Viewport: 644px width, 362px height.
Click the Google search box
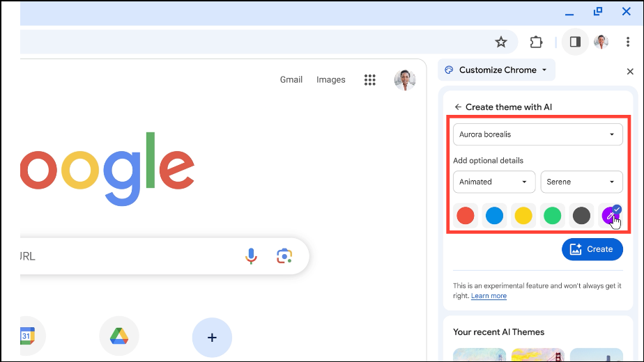tap(164, 256)
